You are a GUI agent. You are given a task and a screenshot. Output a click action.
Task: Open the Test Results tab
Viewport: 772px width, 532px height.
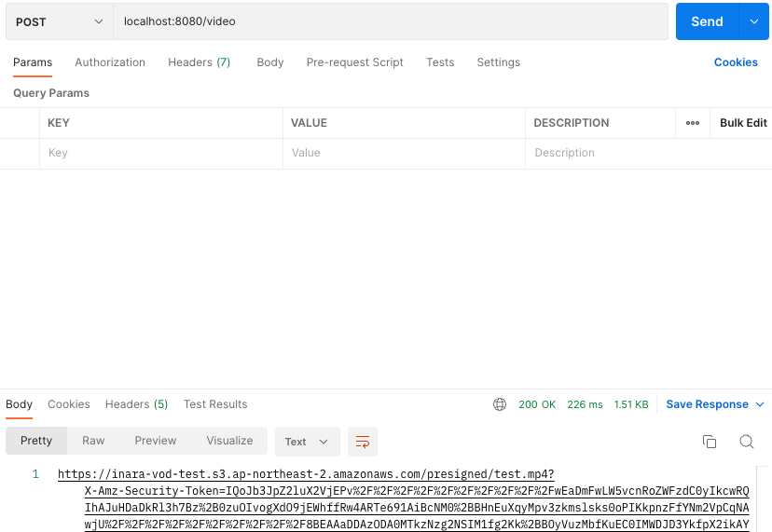(215, 404)
